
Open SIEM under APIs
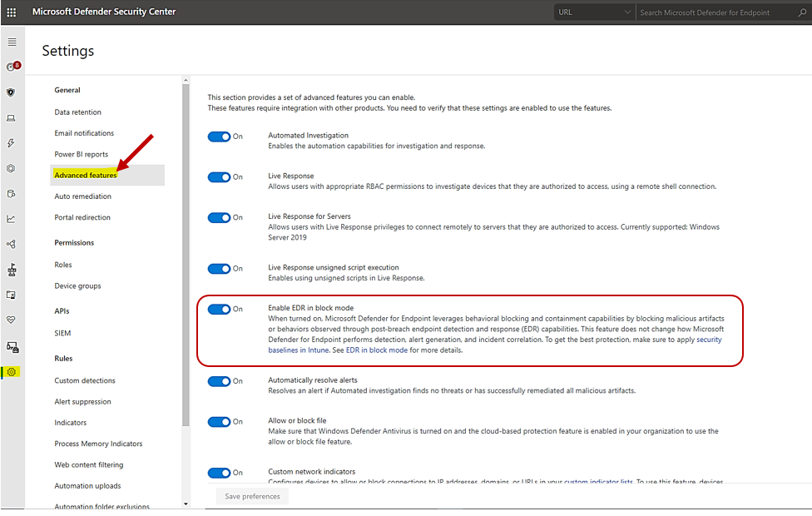click(x=62, y=333)
